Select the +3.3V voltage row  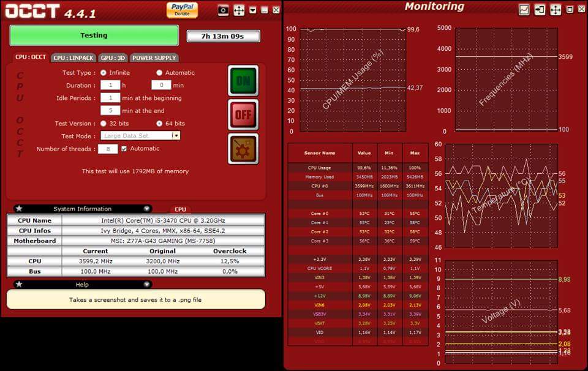pos(358,259)
